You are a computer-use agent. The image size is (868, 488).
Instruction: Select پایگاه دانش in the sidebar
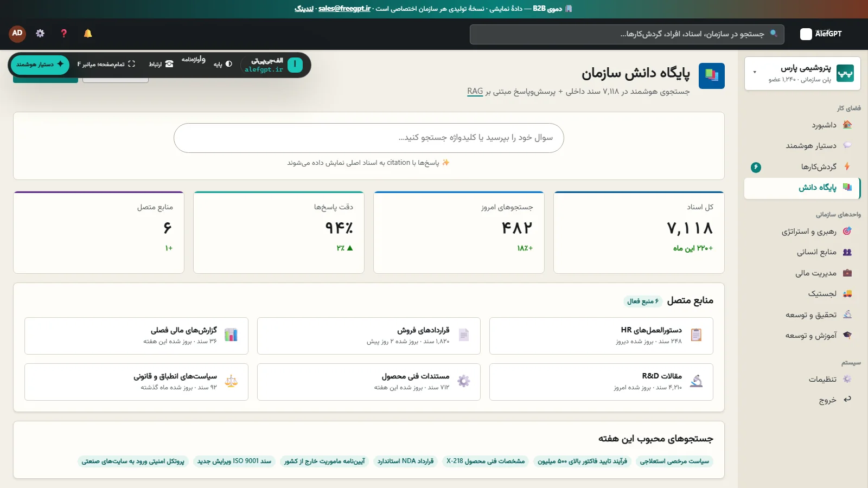coord(802,188)
